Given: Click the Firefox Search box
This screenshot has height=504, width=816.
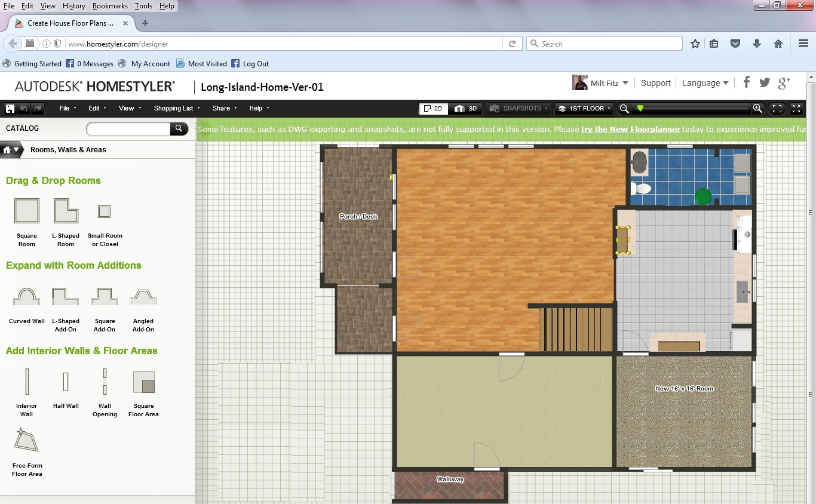Looking at the screenshot, I should [x=604, y=44].
